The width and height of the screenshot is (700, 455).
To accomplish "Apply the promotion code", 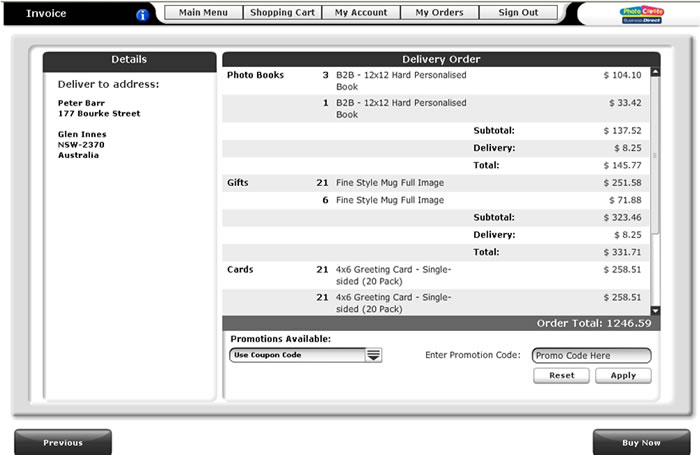I will 623,376.
